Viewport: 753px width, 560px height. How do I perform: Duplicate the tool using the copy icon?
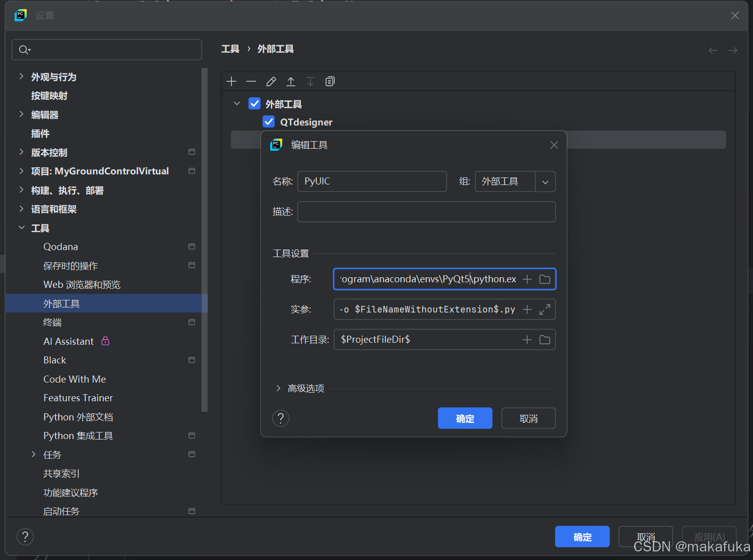tap(330, 81)
